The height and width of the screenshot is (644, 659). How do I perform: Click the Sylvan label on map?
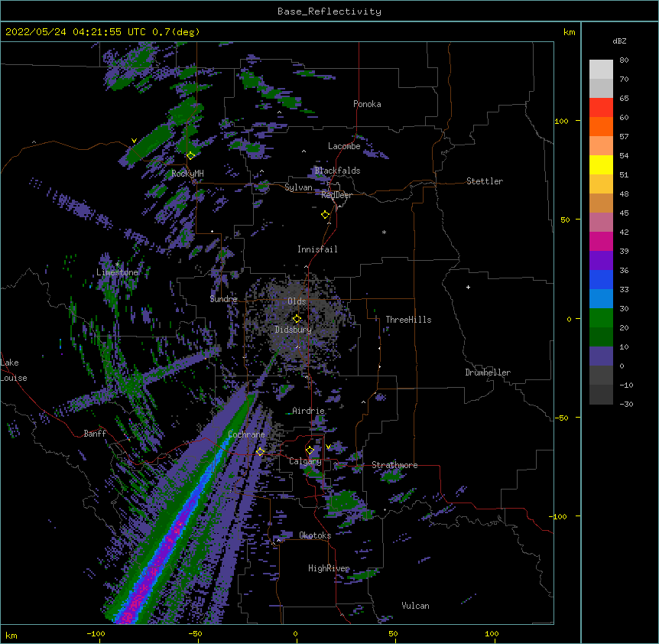pyautogui.click(x=298, y=187)
